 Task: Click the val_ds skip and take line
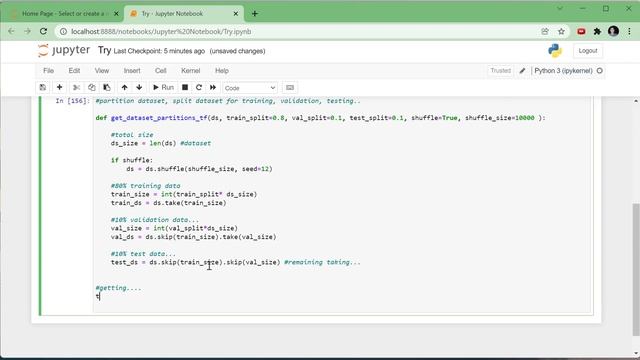(x=193, y=237)
